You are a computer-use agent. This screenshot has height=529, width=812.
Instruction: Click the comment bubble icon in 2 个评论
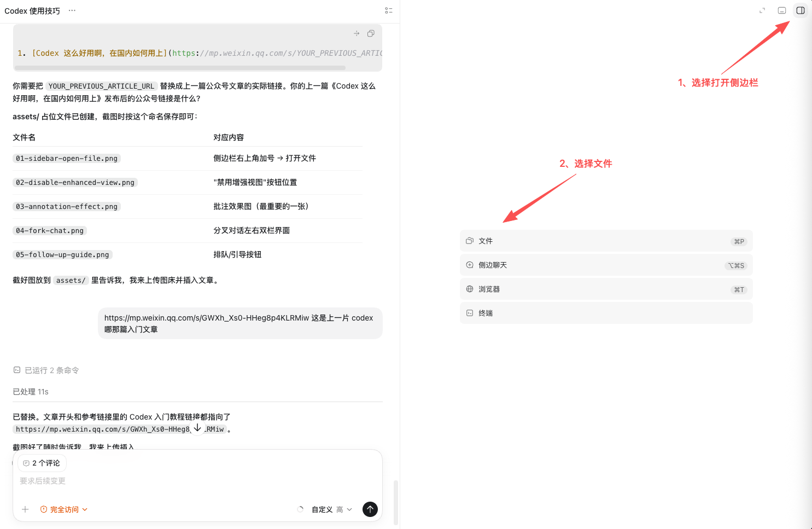click(26, 463)
